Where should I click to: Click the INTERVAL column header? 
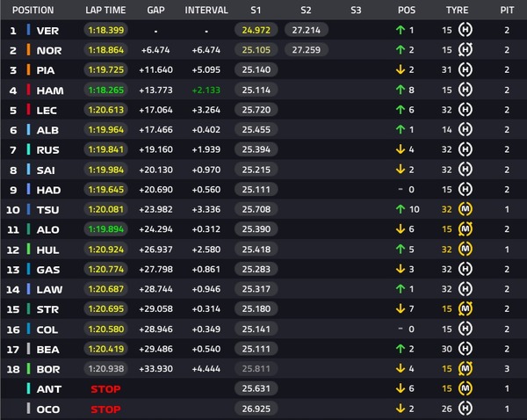(x=206, y=10)
